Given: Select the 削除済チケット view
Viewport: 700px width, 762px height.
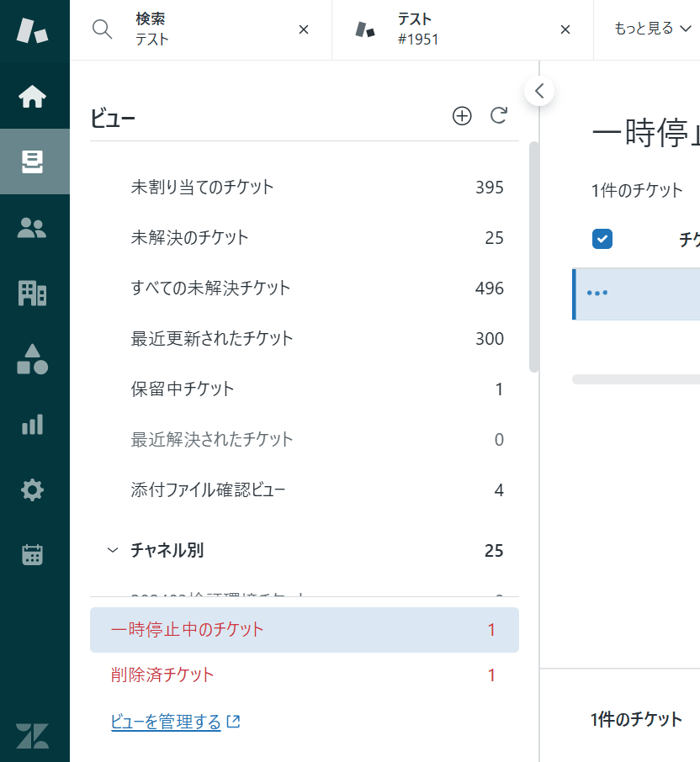Looking at the screenshot, I should pyautogui.click(x=162, y=675).
